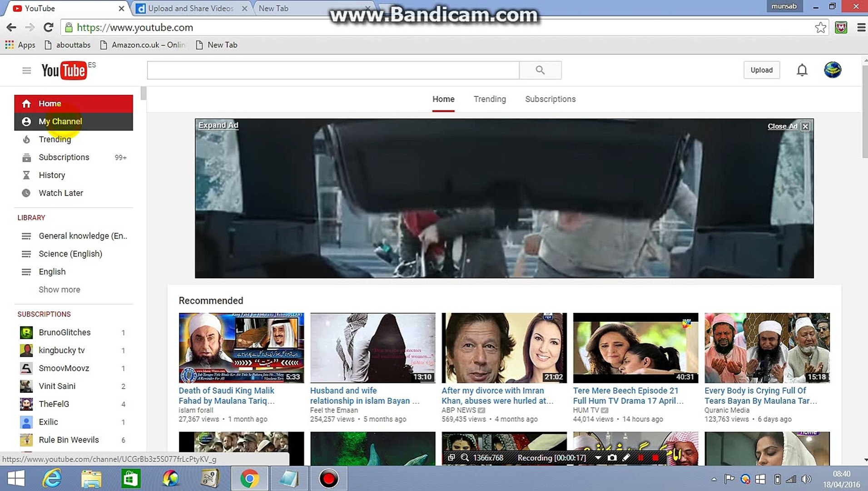Launch Internet Explorer from the taskbar
Image resolution: width=868 pixels, height=491 pixels.
point(52,479)
